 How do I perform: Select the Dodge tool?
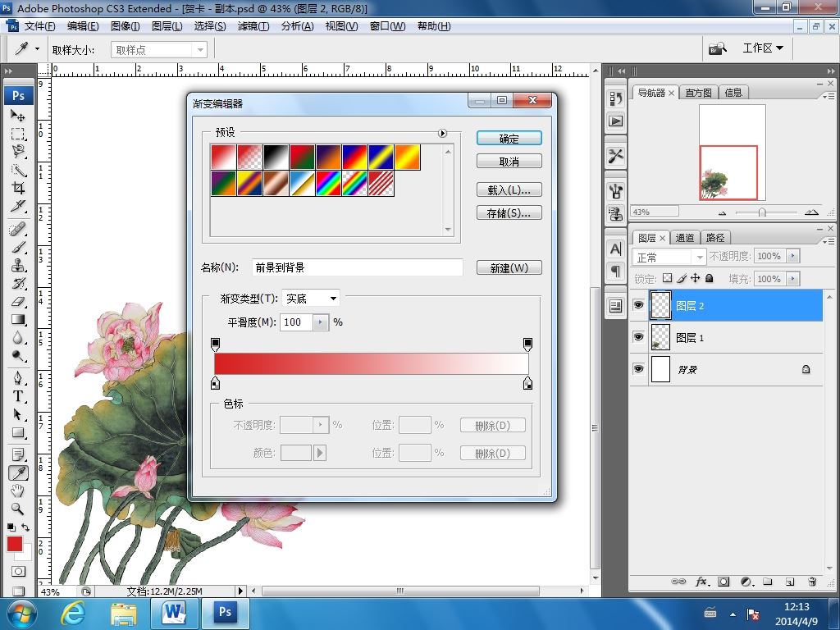[18, 356]
